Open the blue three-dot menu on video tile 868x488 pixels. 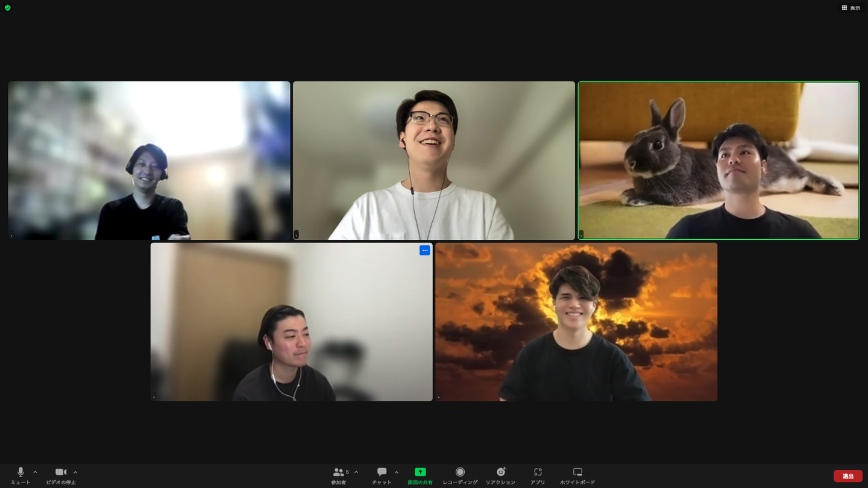pyautogui.click(x=425, y=251)
